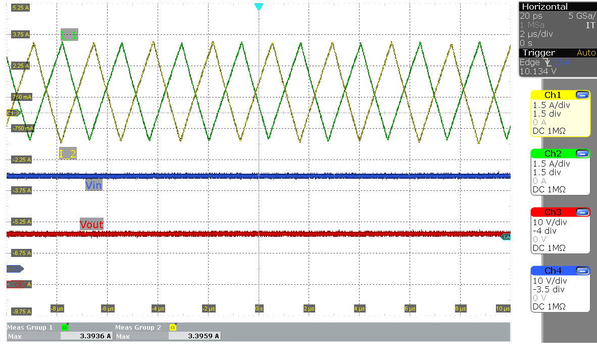Viewport: 597px width, 364px height.
Task: Open the Ch4 trigger source selector
Action: pyautogui.click(x=562, y=62)
